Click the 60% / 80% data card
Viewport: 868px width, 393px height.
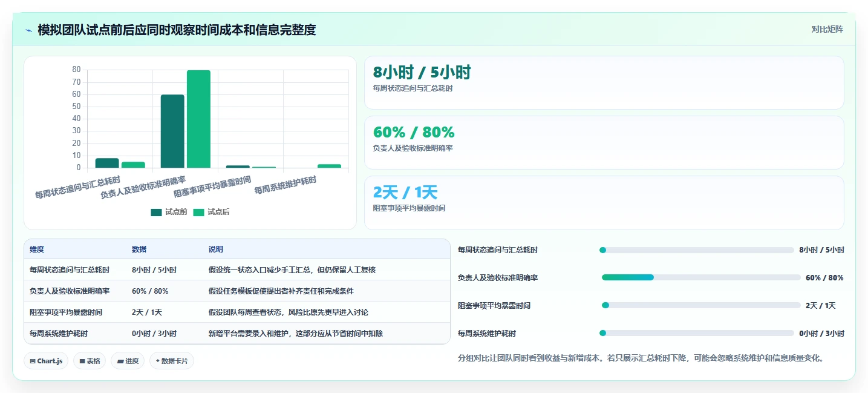point(604,142)
